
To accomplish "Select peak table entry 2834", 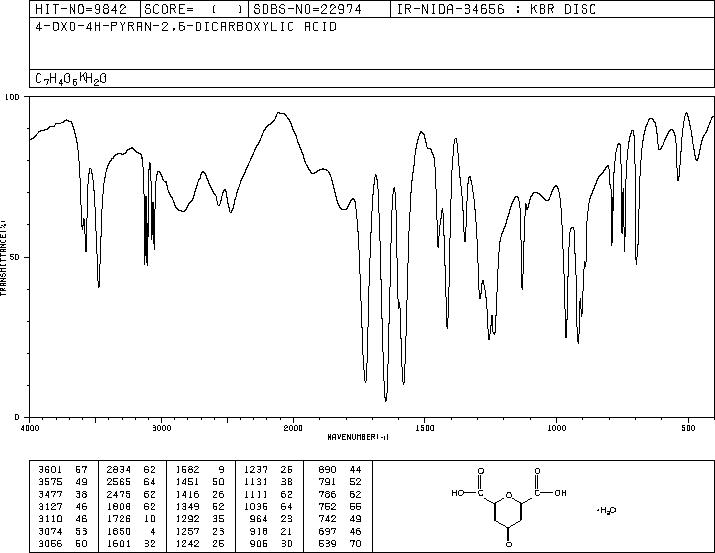I will click(131, 470).
